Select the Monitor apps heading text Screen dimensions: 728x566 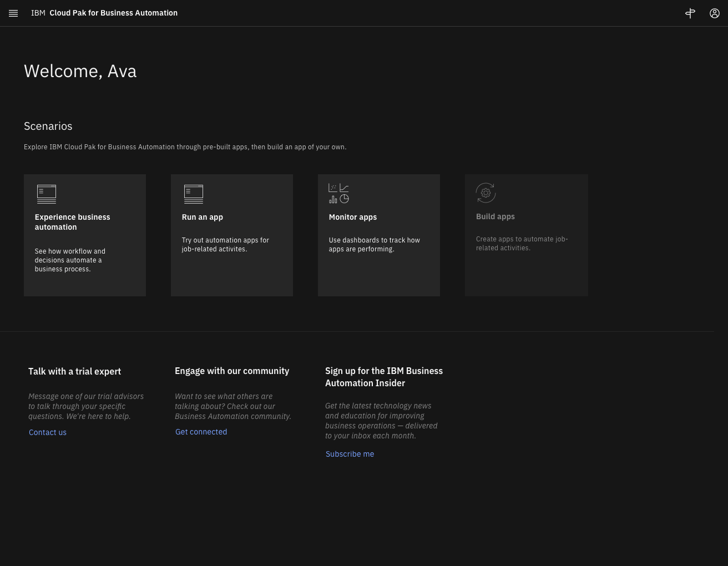pyautogui.click(x=353, y=217)
